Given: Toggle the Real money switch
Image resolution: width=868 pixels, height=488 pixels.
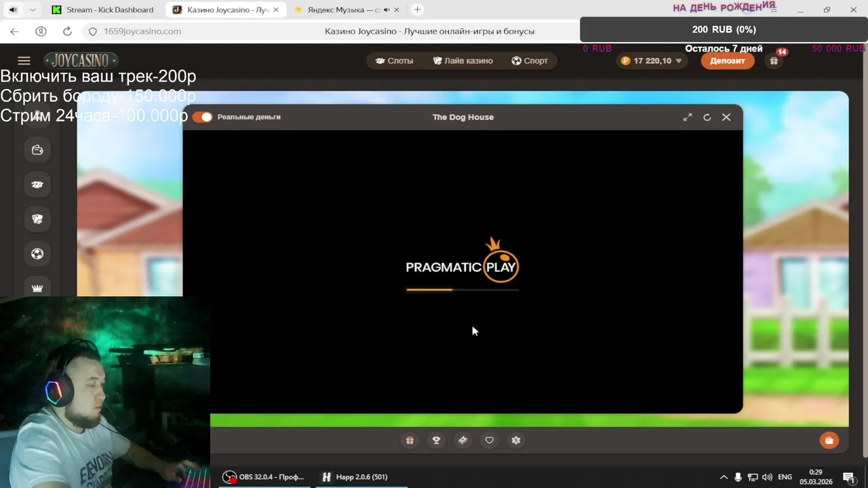Looking at the screenshot, I should (202, 117).
